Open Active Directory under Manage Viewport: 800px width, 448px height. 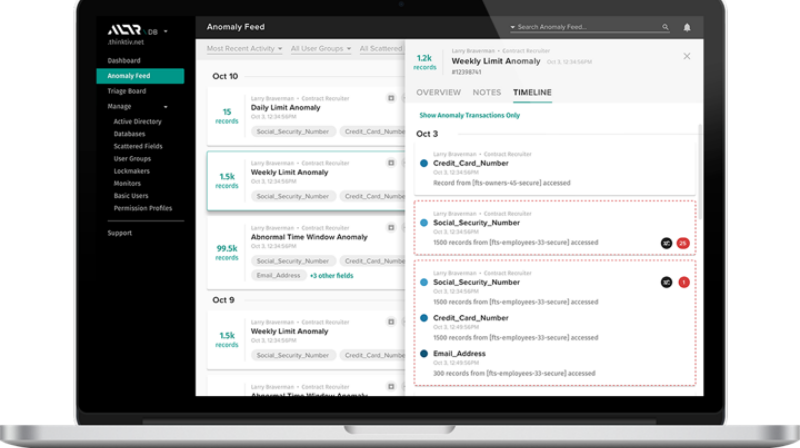click(x=137, y=121)
